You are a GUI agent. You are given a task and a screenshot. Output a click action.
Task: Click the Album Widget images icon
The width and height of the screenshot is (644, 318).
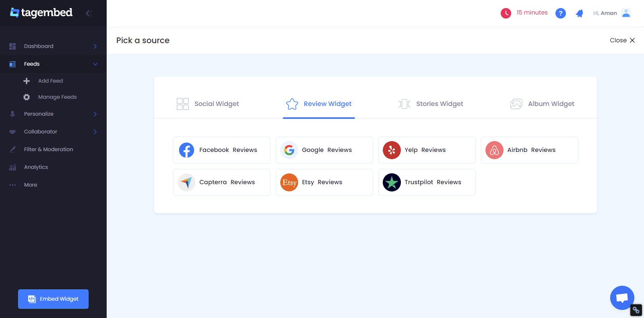(x=516, y=104)
